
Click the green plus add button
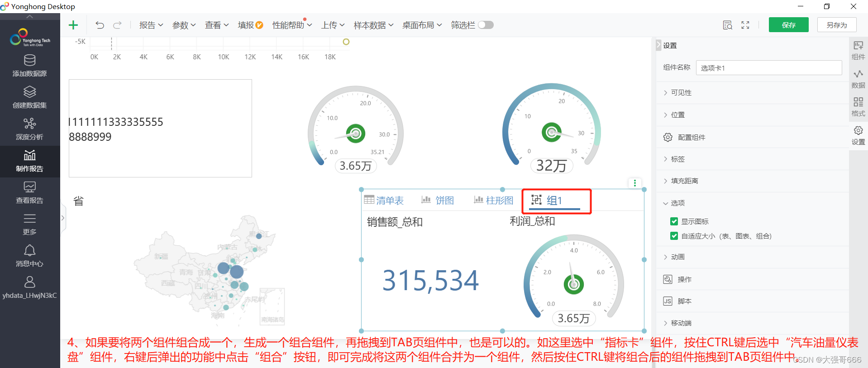(73, 25)
